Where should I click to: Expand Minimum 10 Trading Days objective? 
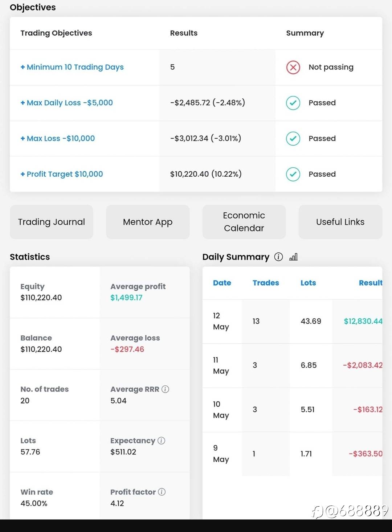point(72,67)
